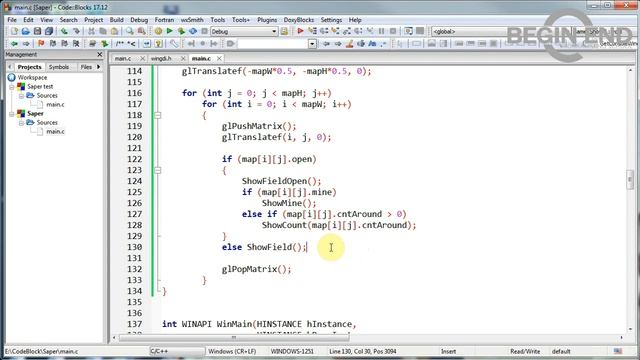This screenshot has height=360, width=640.
Task: Select the Workspace tree node
Action: point(32,78)
